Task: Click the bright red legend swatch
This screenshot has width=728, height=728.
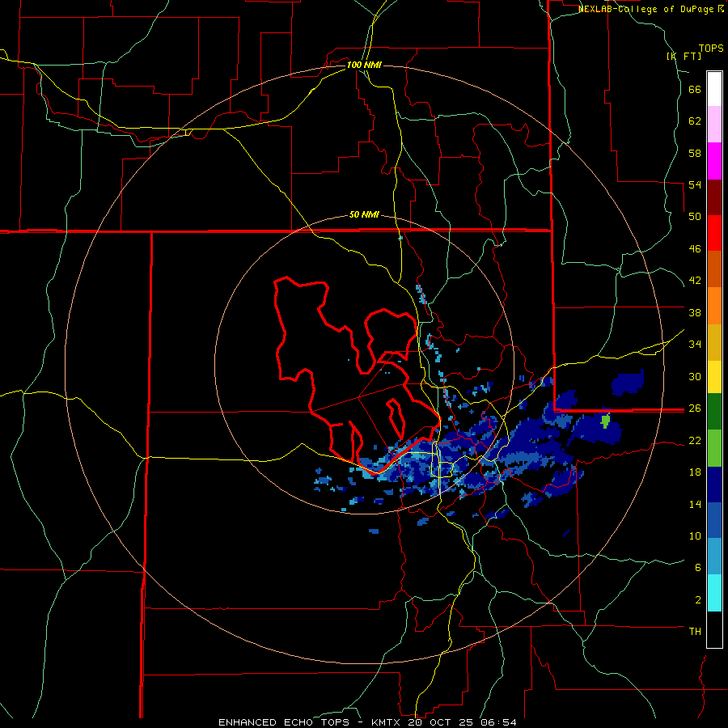Action: tap(714, 233)
